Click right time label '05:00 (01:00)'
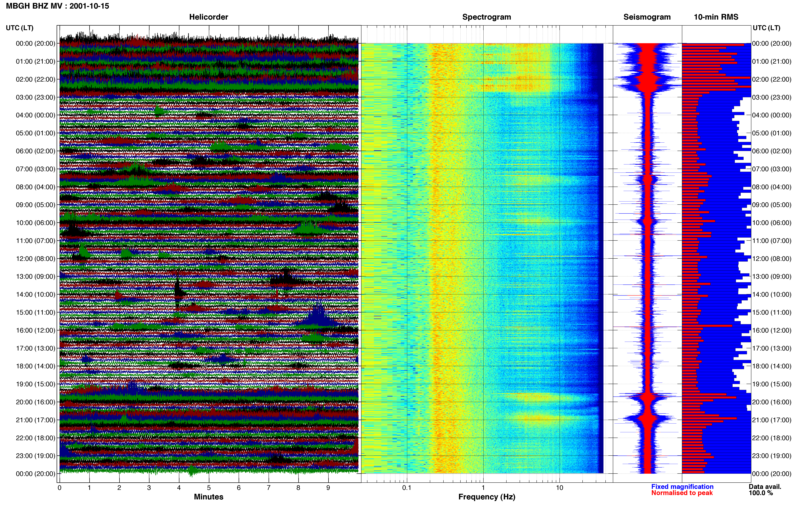This screenshot has width=812, height=508. click(772, 133)
